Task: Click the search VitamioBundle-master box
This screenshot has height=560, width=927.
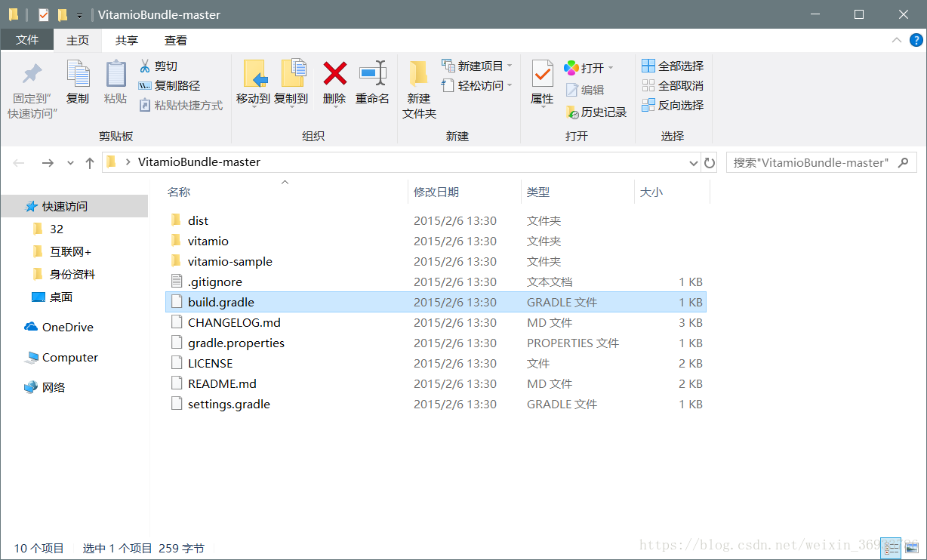Action: (x=821, y=162)
